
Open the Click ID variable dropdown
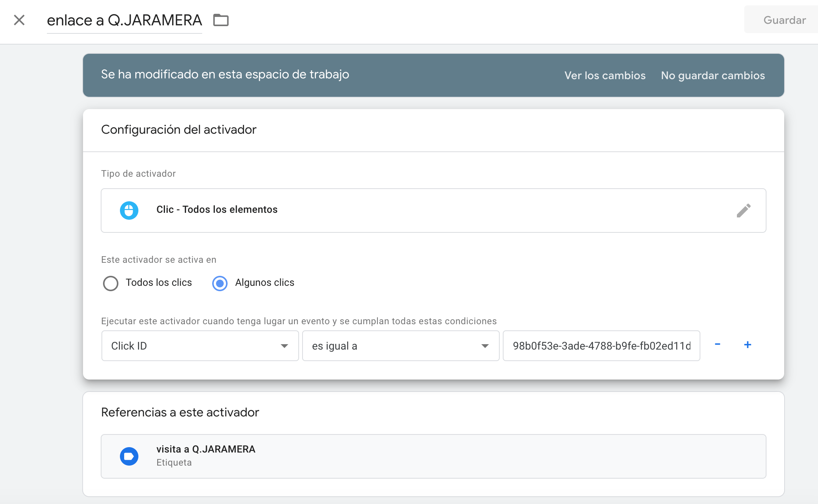(200, 346)
